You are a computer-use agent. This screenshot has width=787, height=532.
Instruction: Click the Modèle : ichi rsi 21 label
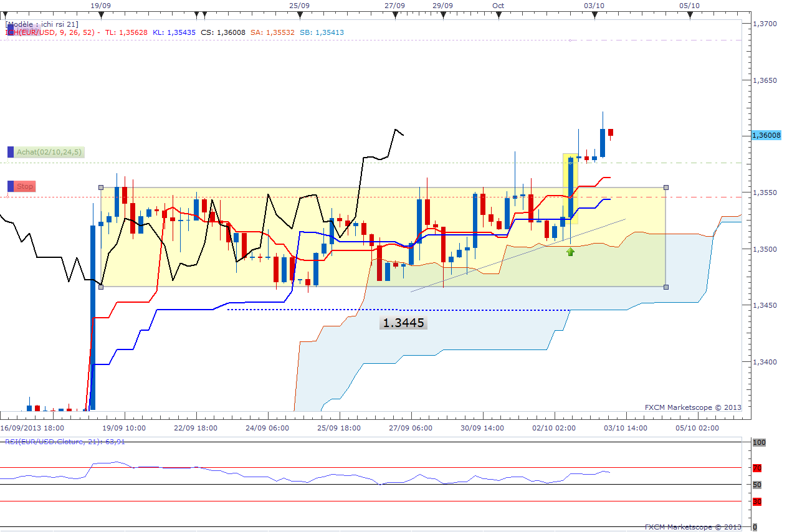(x=42, y=24)
